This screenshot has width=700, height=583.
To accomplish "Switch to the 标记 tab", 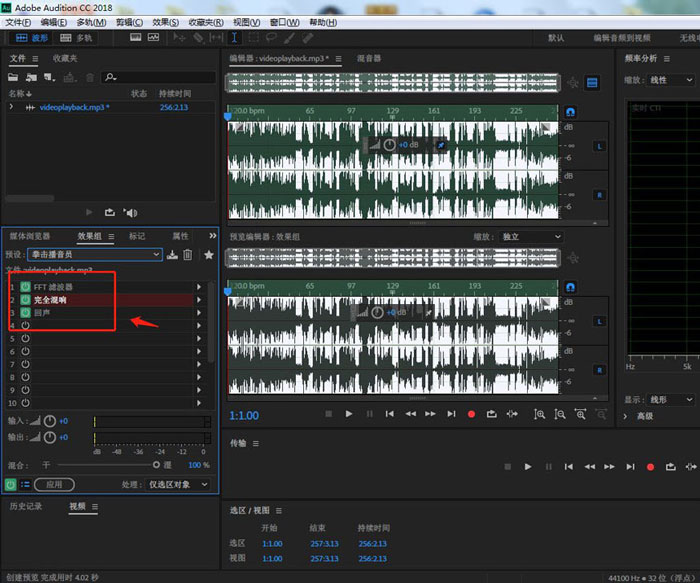I will (137, 236).
